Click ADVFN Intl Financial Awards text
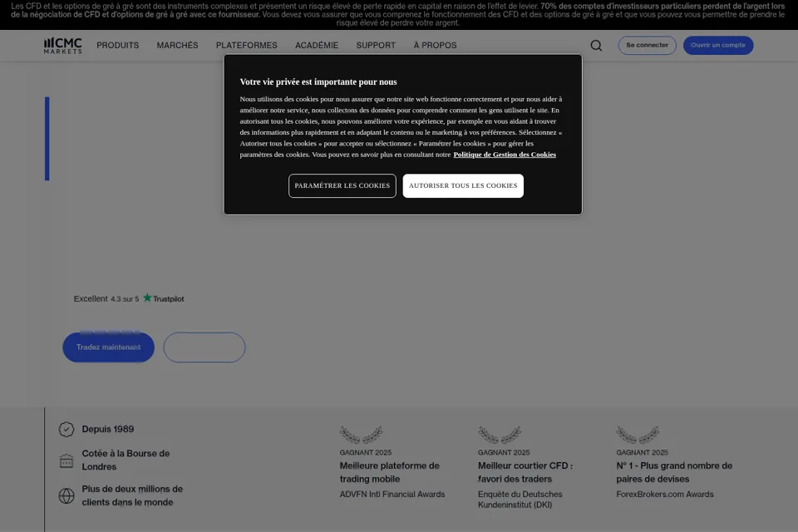 392,494
